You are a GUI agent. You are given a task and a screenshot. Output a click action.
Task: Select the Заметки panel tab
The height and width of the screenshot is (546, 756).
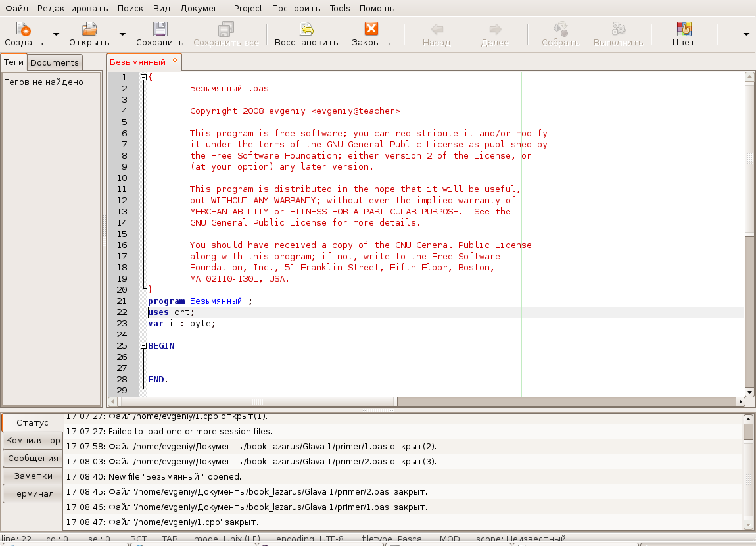click(x=33, y=476)
